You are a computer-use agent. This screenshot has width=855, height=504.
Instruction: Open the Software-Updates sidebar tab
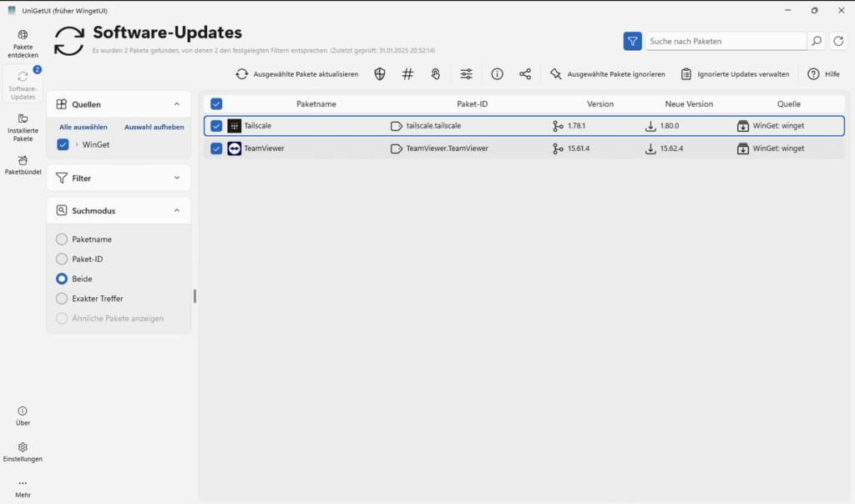23,84
